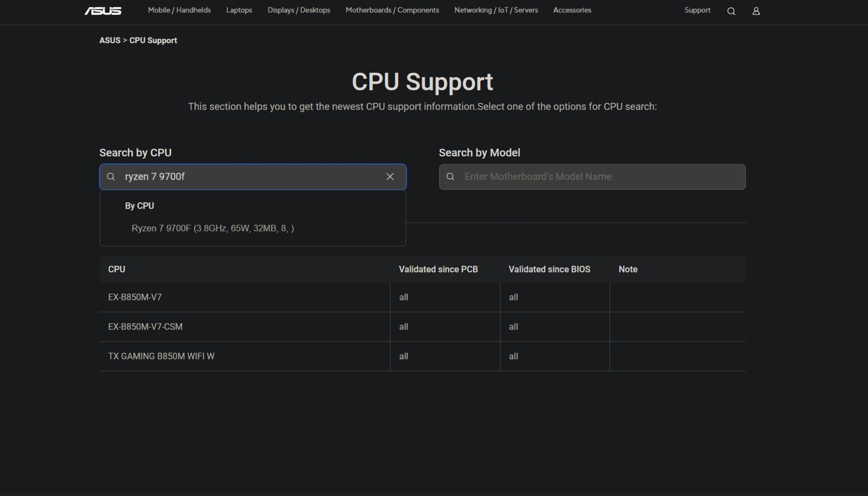Click ASUS breadcrumb link
The image size is (868, 496).
tap(110, 40)
